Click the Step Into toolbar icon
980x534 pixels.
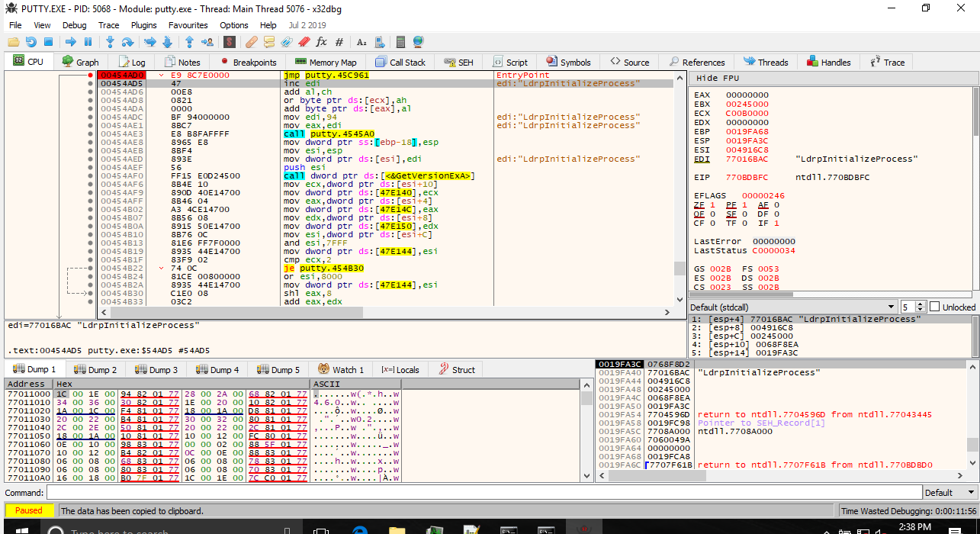point(110,42)
